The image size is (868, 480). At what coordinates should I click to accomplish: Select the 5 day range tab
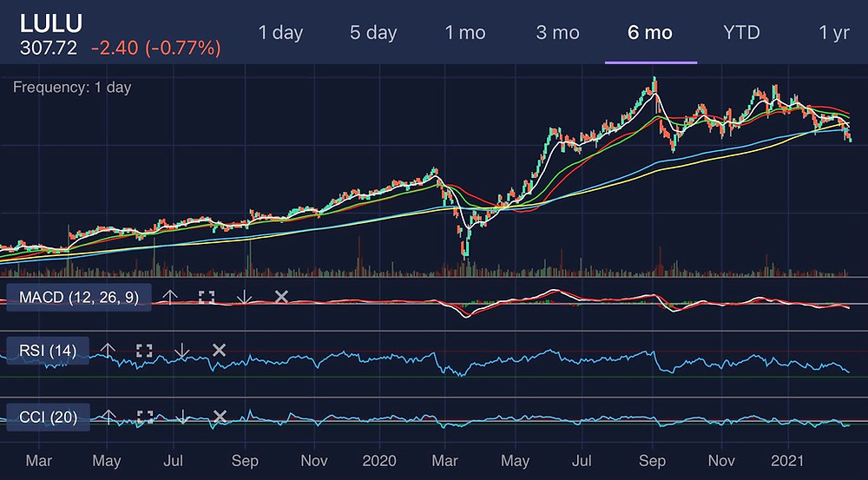[373, 33]
